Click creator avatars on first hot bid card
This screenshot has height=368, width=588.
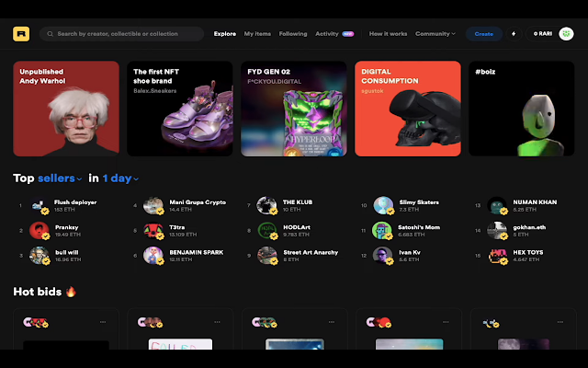point(36,322)
